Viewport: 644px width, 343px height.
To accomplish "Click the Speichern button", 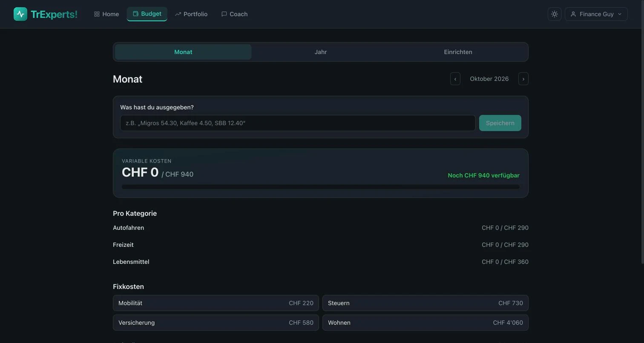I will 500,123.
